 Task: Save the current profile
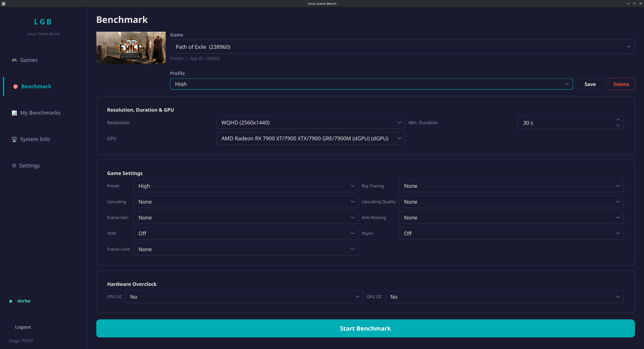tap(590, 84)
